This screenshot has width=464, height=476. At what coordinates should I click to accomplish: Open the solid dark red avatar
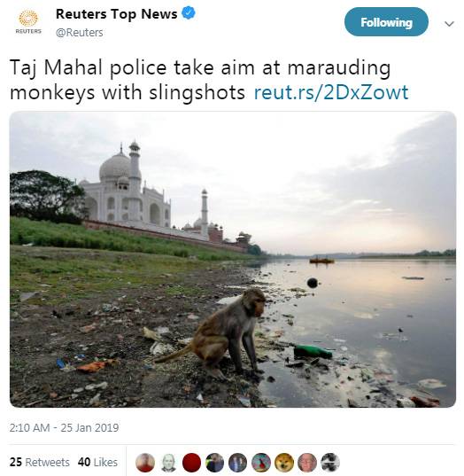pyautogui.click(x=191, y=463)
